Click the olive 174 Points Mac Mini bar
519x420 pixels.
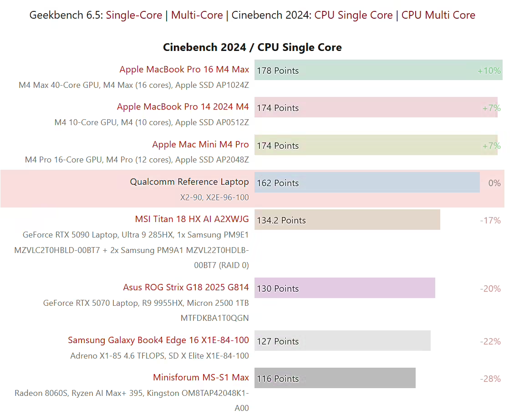coord(376,145)
